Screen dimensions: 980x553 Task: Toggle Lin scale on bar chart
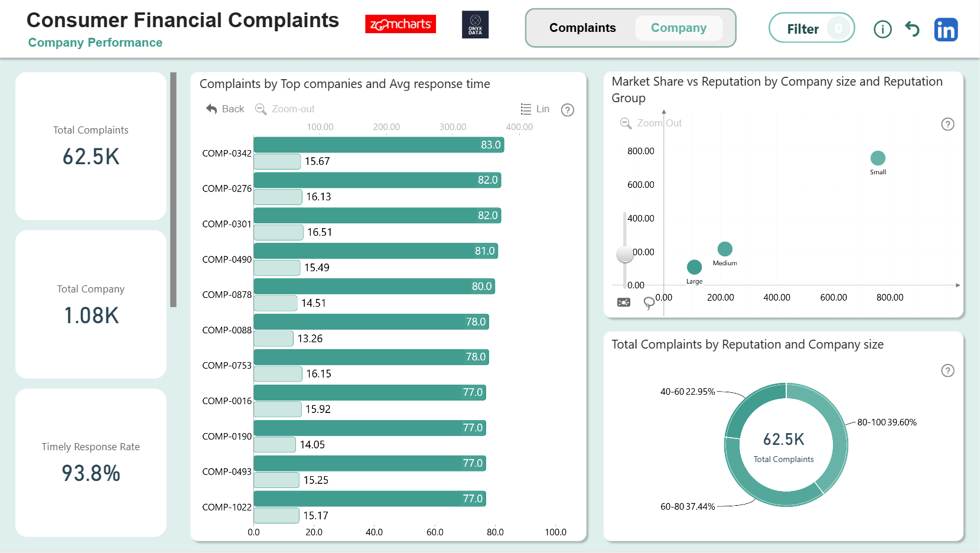(x=535, y=109)
